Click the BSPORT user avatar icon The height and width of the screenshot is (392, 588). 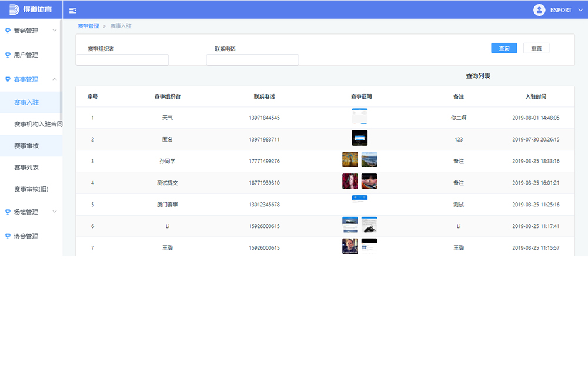pyautogui.click(x=539, y=10)
